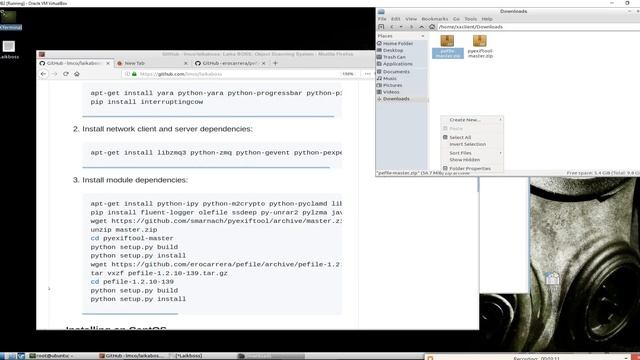Select the Laikboss desktop icon
This screenshot has width=640, height=360.
click(x=9, y=50)
